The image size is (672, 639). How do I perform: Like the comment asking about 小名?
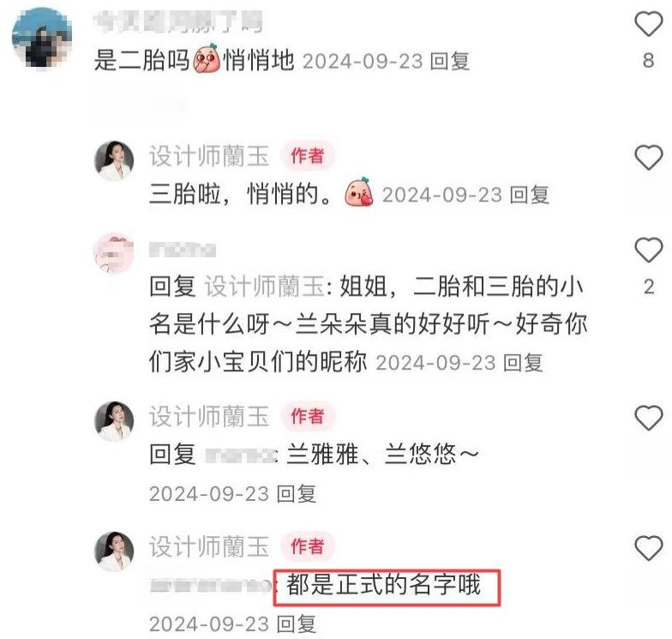pos(648,250)
